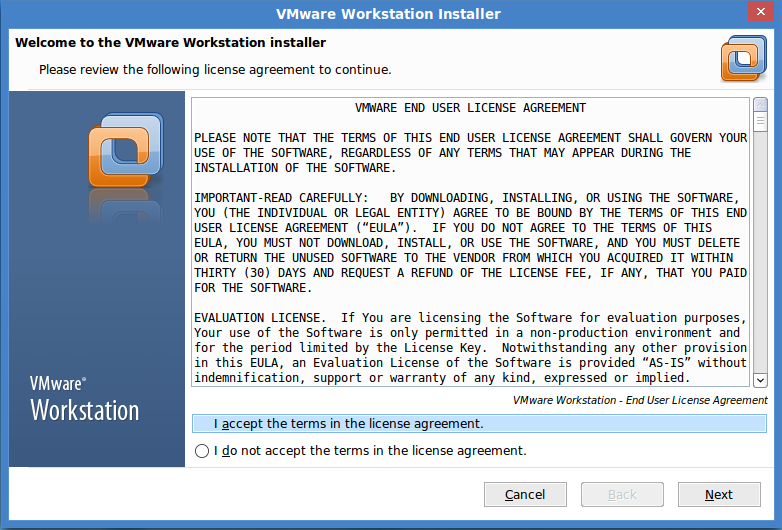
Task: Click the 'FOR THE SOFTWARE.' line
Action: pos(253,288)
